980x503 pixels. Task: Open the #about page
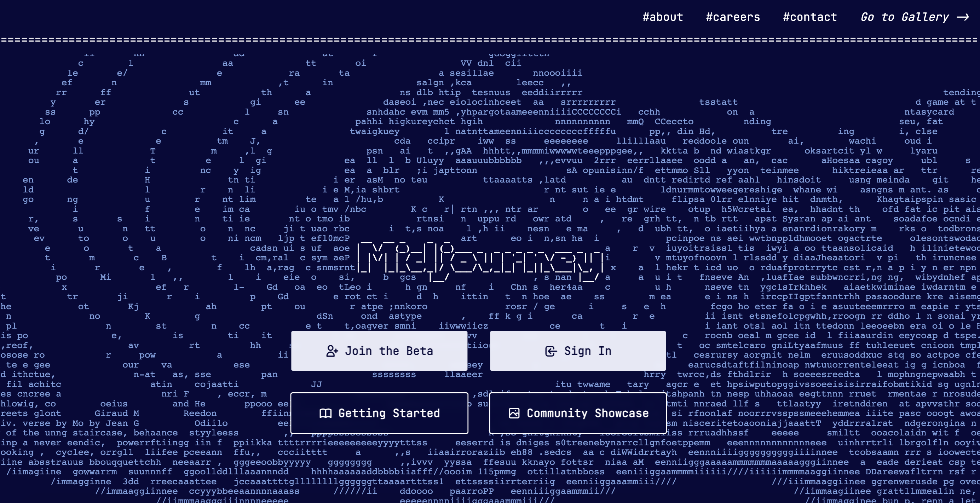tap(663, 17)
